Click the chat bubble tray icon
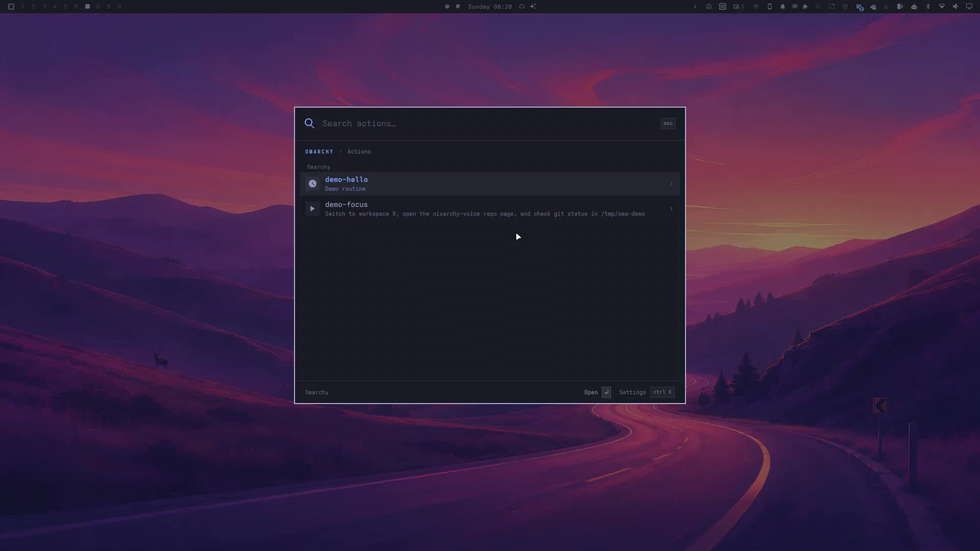This screenshot has height=551, width=980. point(795,7)
